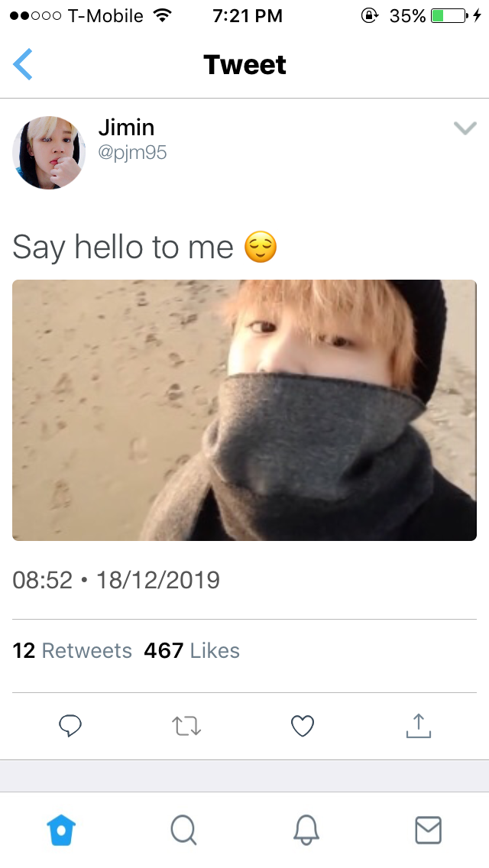The height and width of the screenshot is (868, 489).
Task: Open Jimin's profile name
Action: tap(126, 128)
